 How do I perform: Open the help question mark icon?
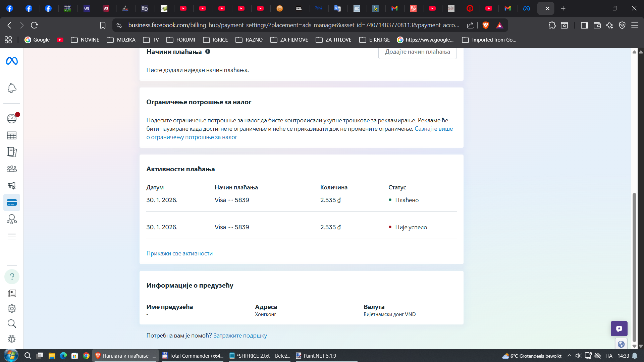pos(12,277)
